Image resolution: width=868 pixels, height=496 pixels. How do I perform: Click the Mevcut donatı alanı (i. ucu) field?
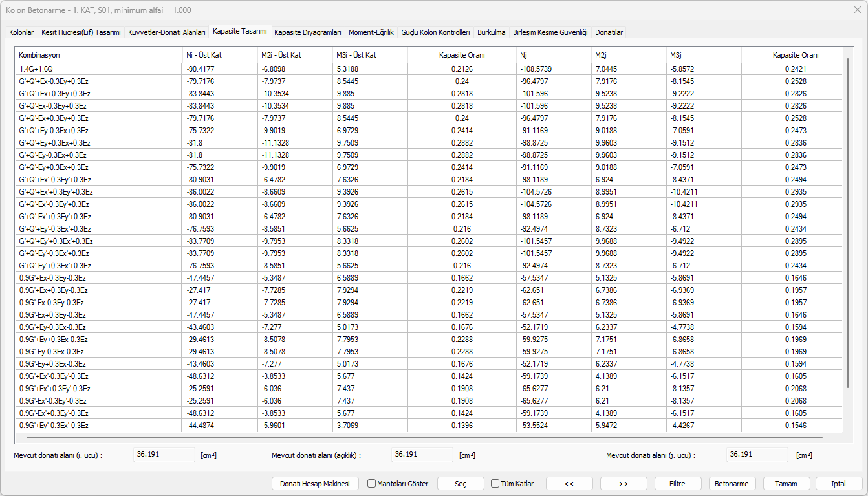(164, 455)
